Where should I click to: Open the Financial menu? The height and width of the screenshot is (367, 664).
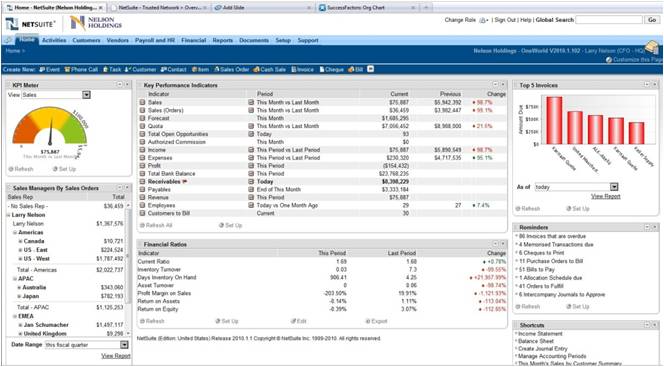(x=194, y=40)
